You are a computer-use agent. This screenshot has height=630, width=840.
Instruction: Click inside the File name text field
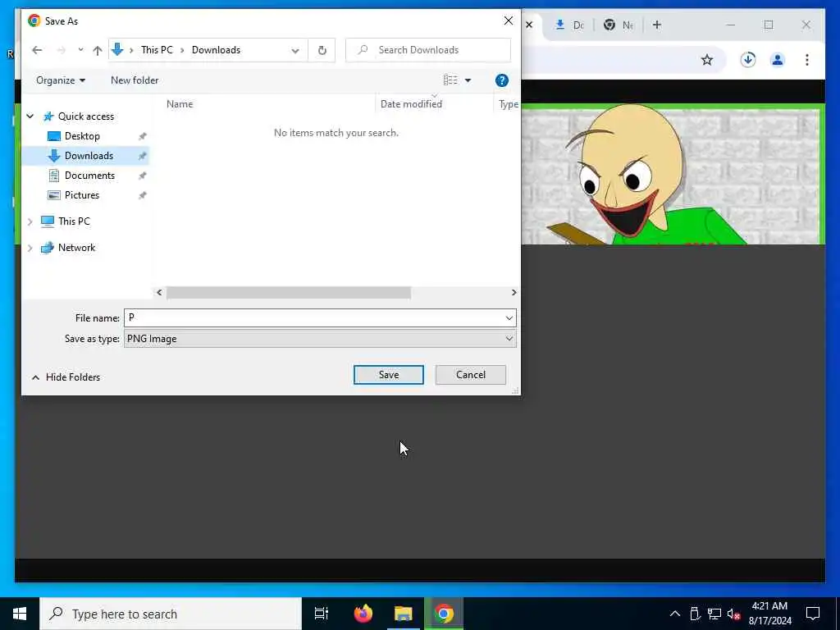pos(313,317)
